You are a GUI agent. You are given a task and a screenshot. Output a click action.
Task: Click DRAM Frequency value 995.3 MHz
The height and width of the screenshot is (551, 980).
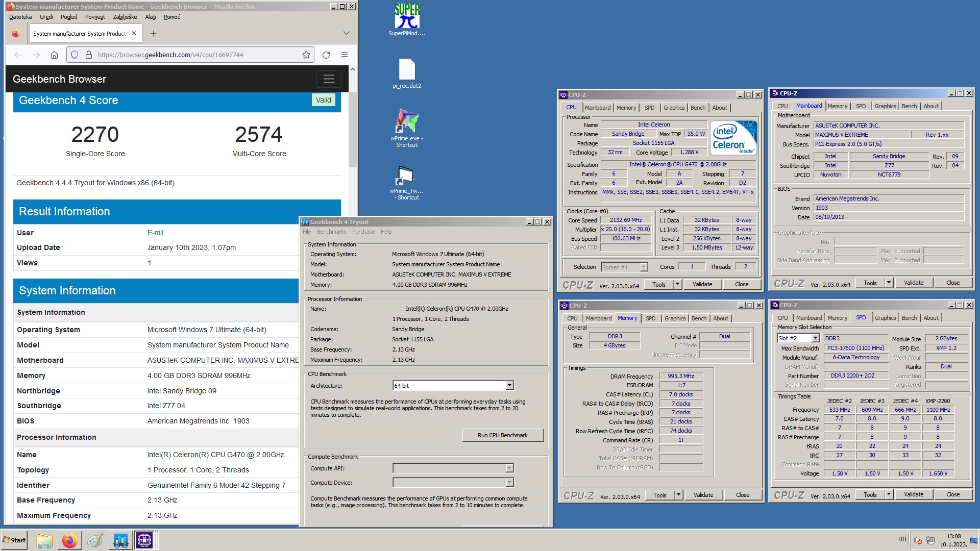click(681, 376)
